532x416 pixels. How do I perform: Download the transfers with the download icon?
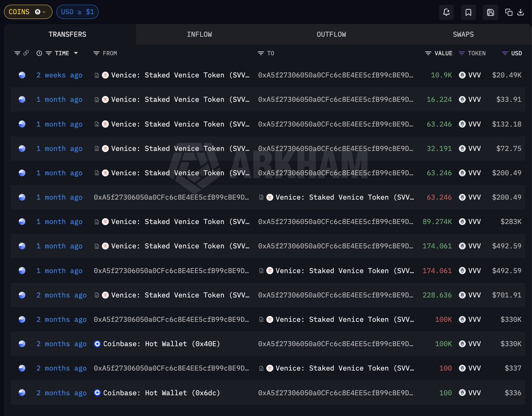[521, 12]
